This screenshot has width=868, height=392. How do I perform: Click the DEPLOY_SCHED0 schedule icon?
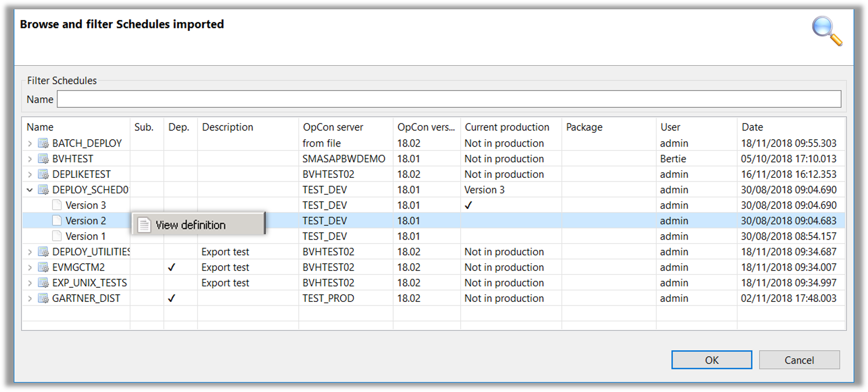coord(43,190)
